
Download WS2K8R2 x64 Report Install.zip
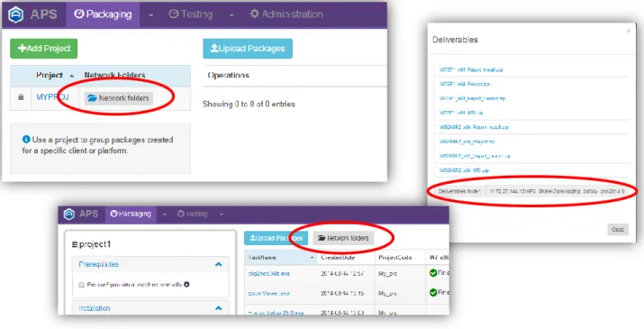(x=474, y=127)
